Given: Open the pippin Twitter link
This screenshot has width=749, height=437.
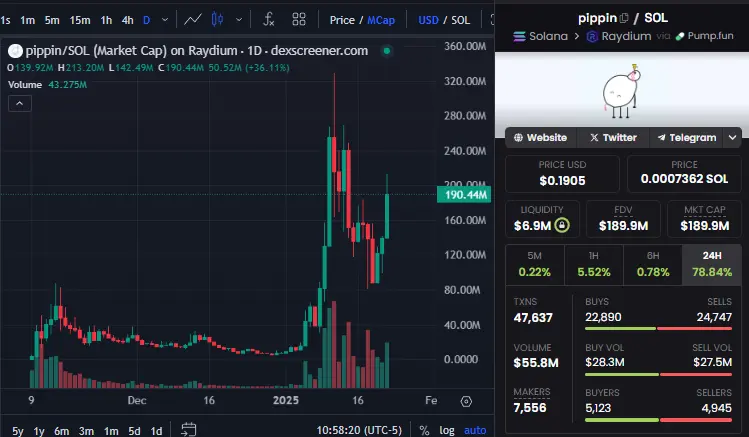Looking at the screenshot, I should [x=613, y=138].
